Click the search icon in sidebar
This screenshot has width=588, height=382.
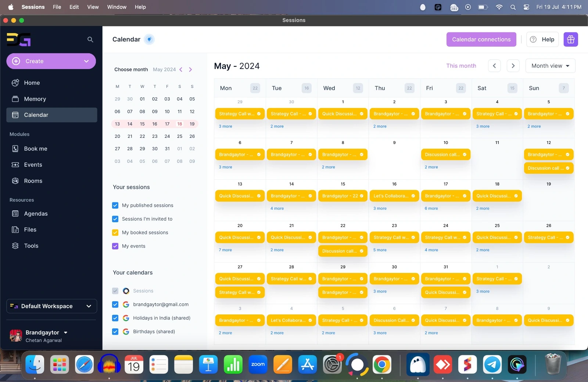(x=90, y=39)
